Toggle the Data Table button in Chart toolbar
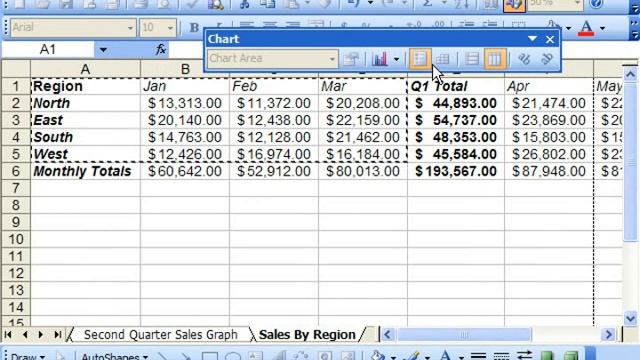This screenshot has height=360, width=640. [x=442, y=59]
